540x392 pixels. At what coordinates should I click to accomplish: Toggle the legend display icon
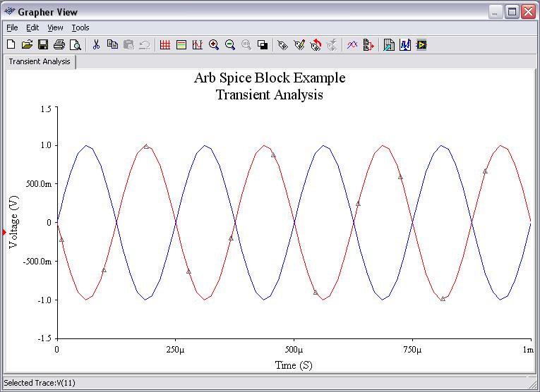point(181,45)
